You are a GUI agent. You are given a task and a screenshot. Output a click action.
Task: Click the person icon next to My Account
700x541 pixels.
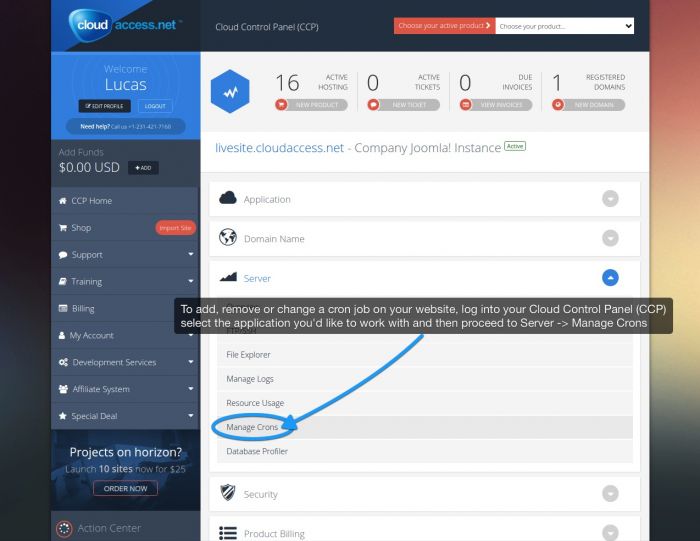[62, 335]
